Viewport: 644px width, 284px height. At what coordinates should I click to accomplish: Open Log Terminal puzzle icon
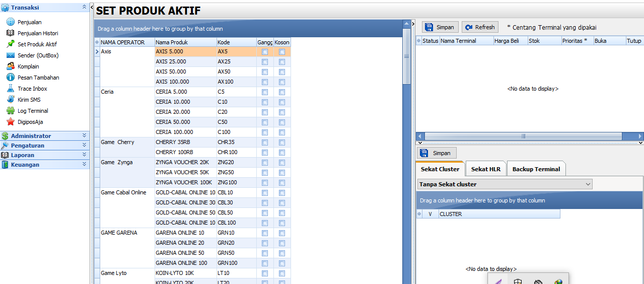(x=10, y=111)
